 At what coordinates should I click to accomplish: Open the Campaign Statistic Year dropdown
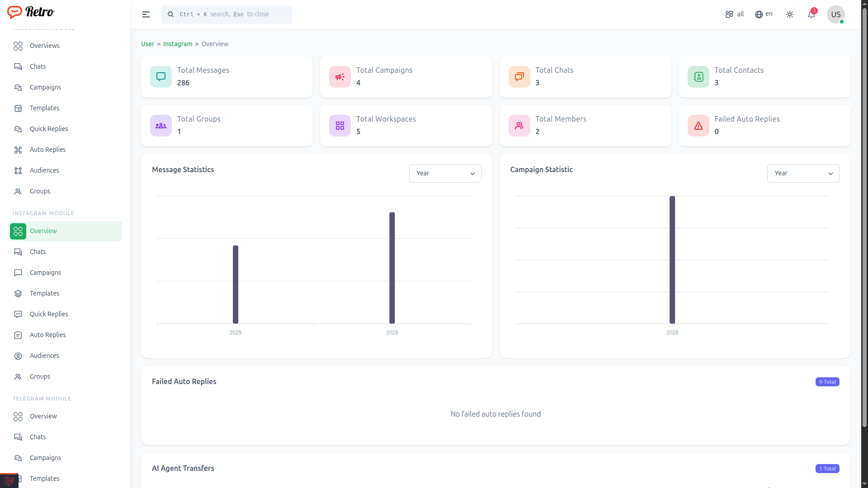click(802, 174)
